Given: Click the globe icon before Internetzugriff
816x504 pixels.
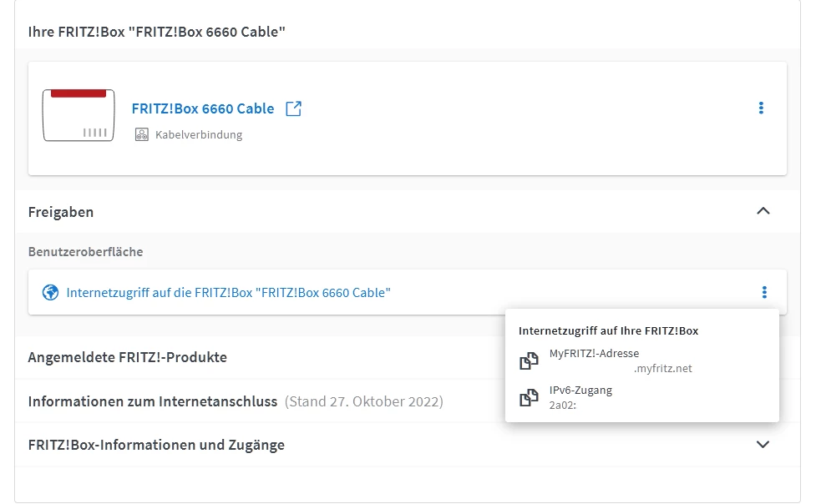Looking at the screenshot, I should point(51,293).
